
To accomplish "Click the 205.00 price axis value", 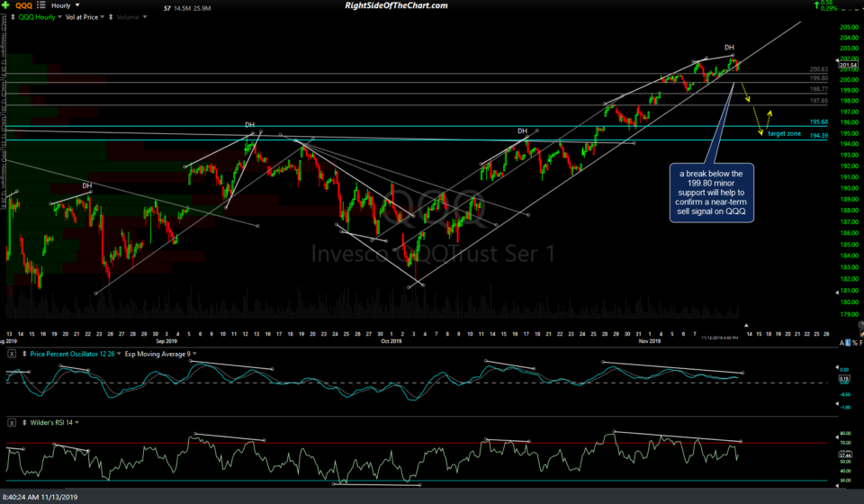I will [x=849, y=28].
